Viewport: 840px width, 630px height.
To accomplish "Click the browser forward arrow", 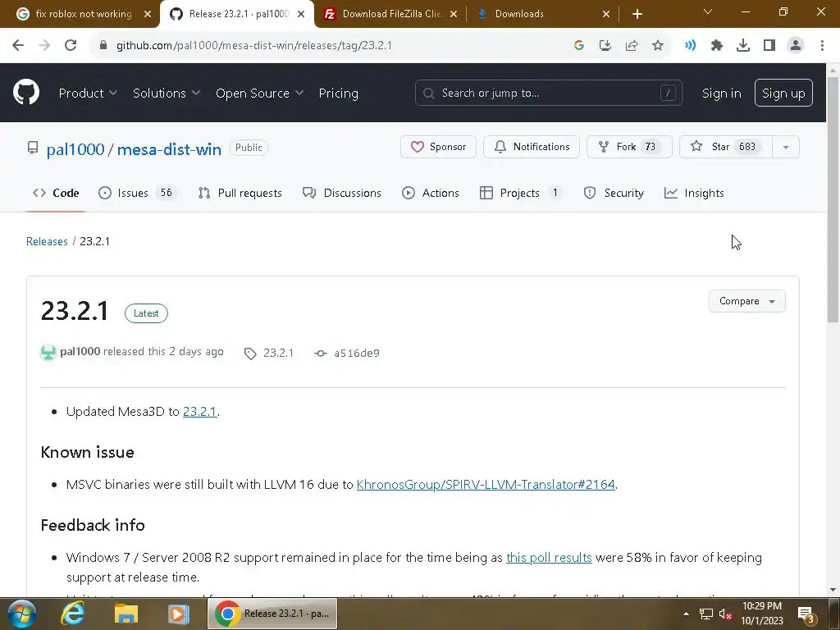I will pos(44,46).
